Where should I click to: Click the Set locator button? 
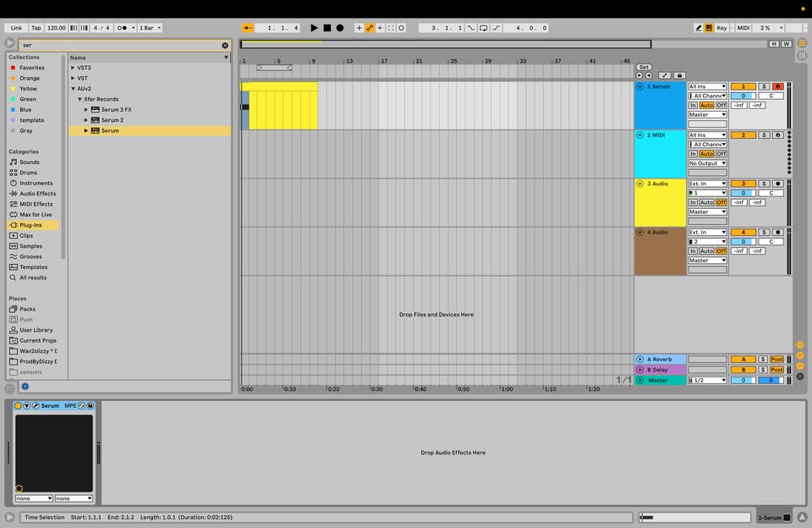tap(645, 68)
